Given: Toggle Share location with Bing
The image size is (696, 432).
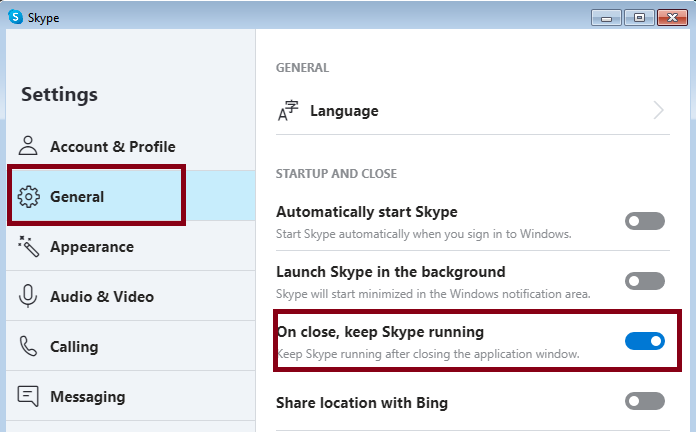Looking at the screenshot, I should point(644,401).
